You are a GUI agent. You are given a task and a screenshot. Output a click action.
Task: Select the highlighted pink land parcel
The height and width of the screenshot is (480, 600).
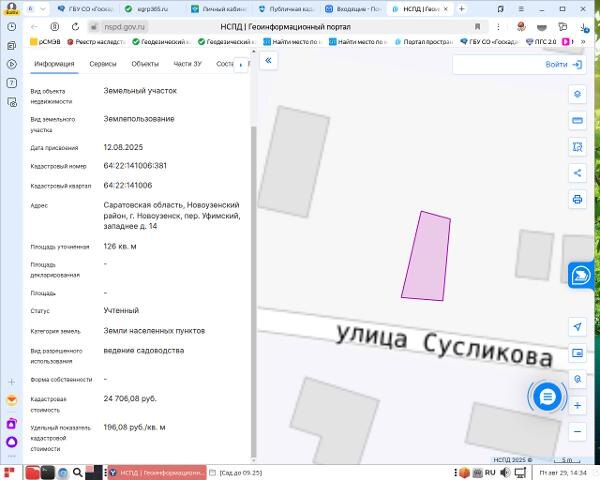click(x=426, y=256)
